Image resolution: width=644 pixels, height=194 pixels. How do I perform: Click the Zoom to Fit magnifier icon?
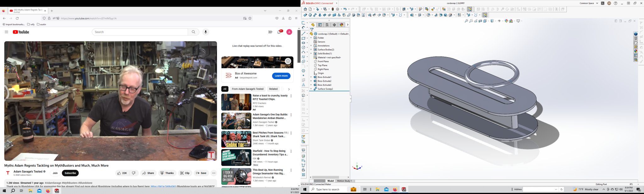coord(466,21)
